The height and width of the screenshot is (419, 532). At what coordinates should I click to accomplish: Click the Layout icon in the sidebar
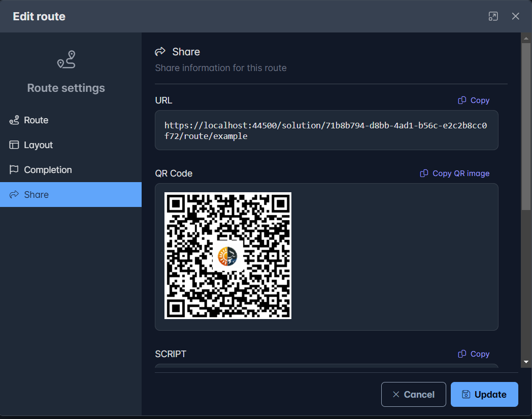14,145
